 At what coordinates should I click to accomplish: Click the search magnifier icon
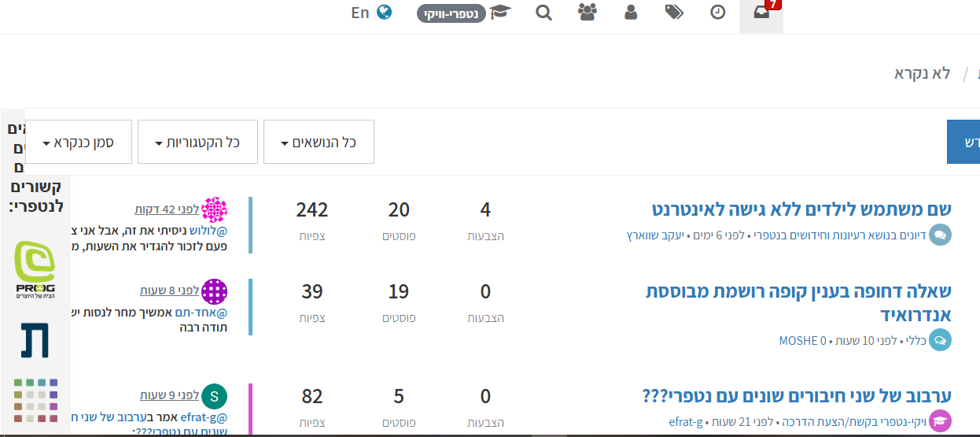544,13
